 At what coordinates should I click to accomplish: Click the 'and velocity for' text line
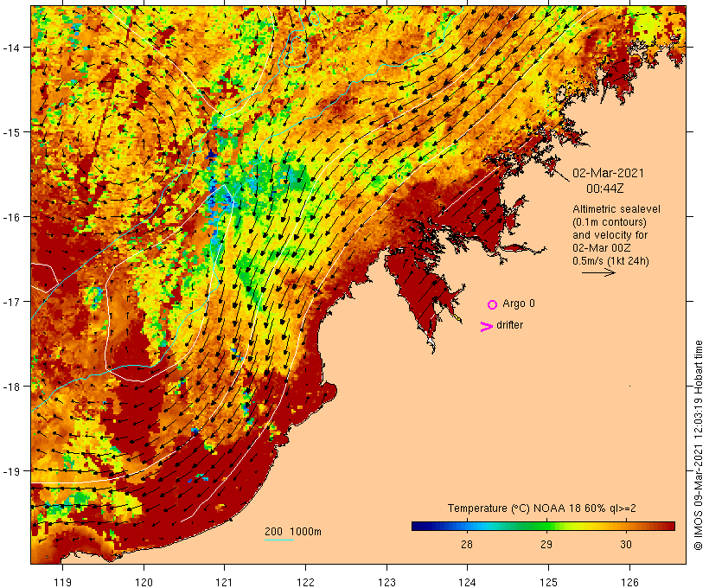click(x=610, y=234)
